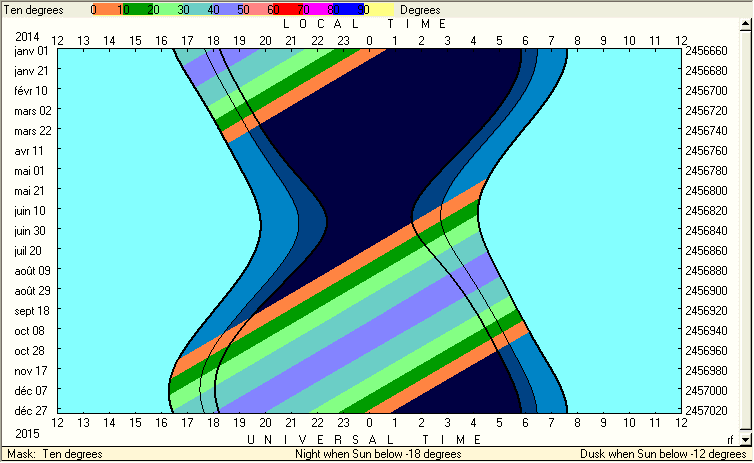Pick the dark green 10-20 degrees legend swatch
The height and width of the screenshot is (463, 754).
point(137,10)
